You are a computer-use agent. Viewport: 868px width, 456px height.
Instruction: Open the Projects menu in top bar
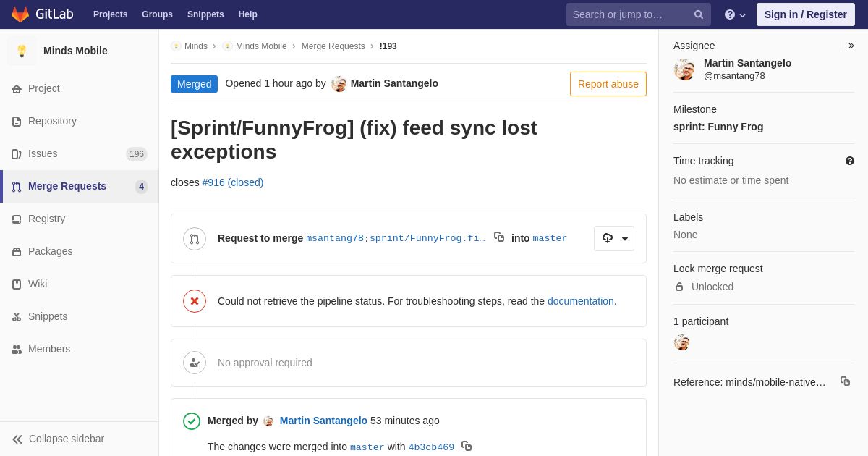click(110, 14)
